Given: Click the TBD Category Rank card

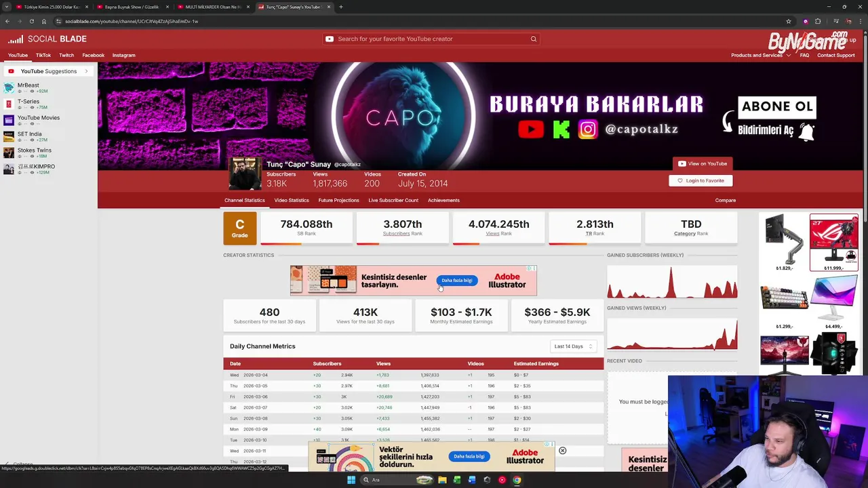Looking at the screenshot, I should point(691,228).
